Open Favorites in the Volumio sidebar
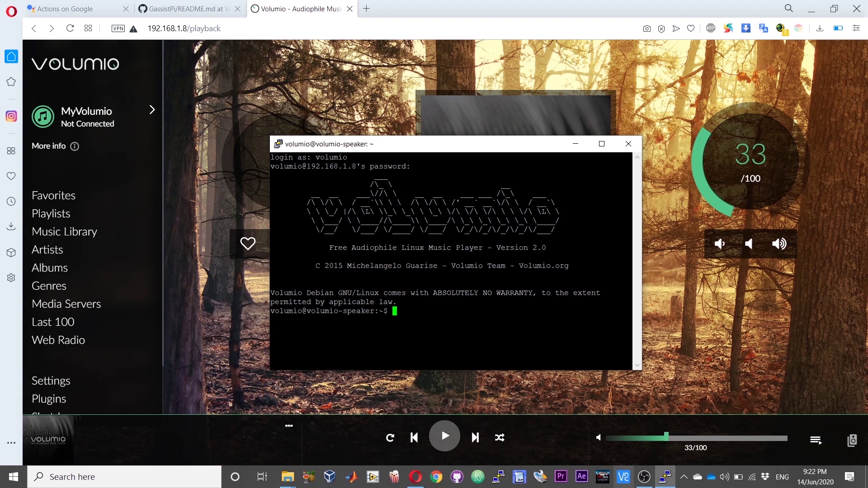 [x=53, y=195]
